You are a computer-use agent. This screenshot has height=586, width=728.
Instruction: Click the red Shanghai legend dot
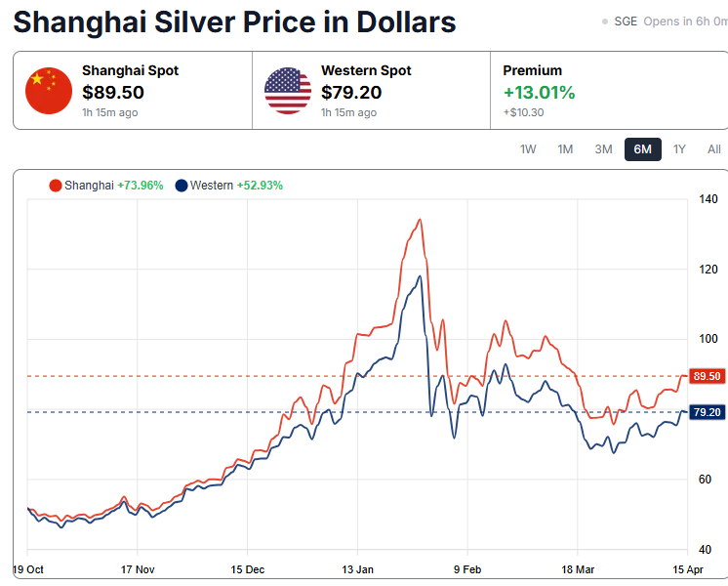pyautogui.click(x=56, y=186)
